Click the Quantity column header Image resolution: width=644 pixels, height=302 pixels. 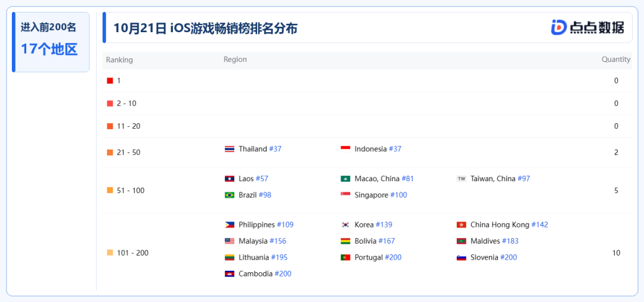pos(616,60)
